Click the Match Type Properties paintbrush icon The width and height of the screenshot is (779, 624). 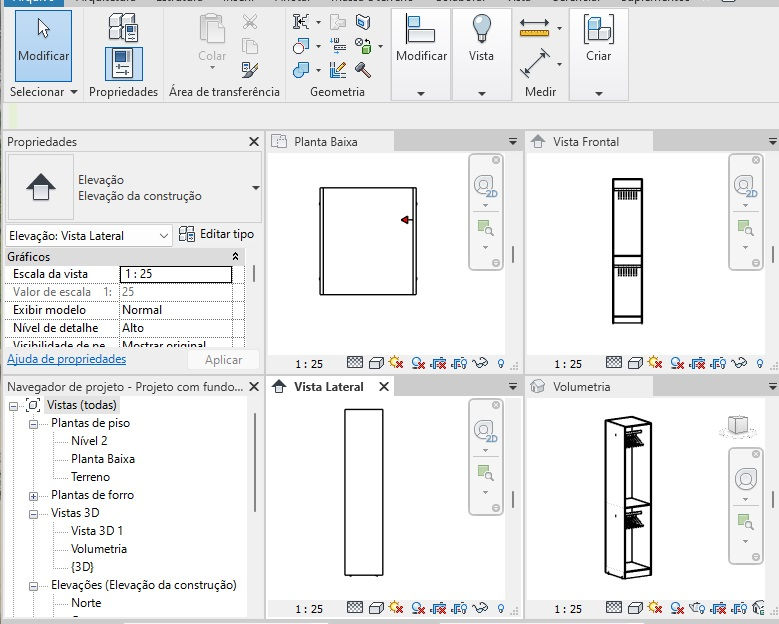(250, 70)
